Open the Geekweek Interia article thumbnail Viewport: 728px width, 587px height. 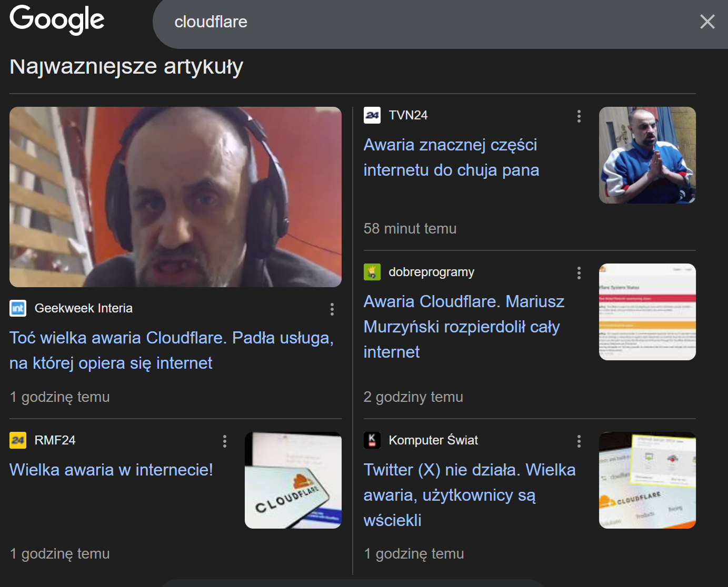(x=175, y=197)
